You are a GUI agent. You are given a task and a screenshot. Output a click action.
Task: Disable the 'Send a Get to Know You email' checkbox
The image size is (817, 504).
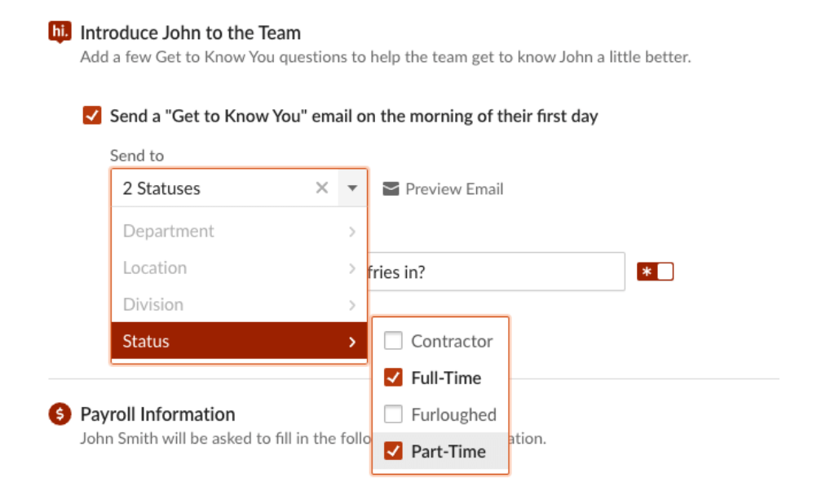pyautogui.click(x=91, y=115)
